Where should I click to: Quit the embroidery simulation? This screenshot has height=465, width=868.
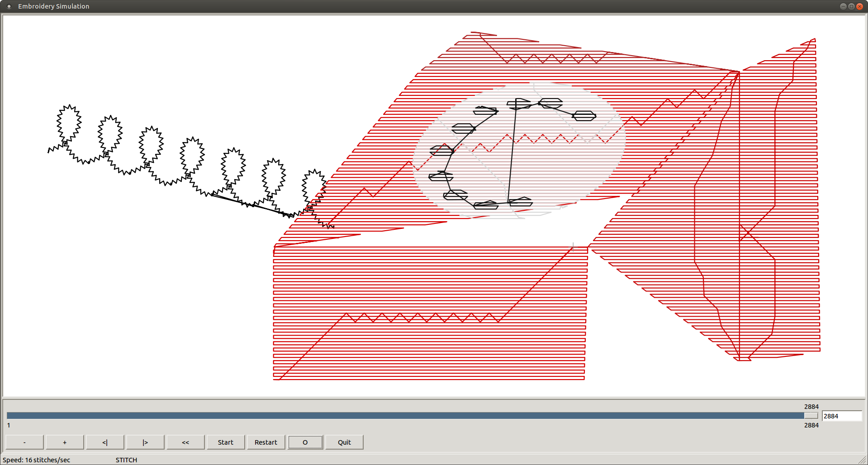click(x=344, y=442)
